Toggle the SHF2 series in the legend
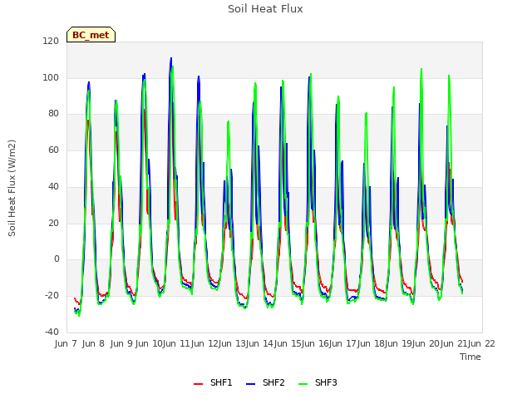532x399 pixels. pyautogui.click(x=265, y=382)
